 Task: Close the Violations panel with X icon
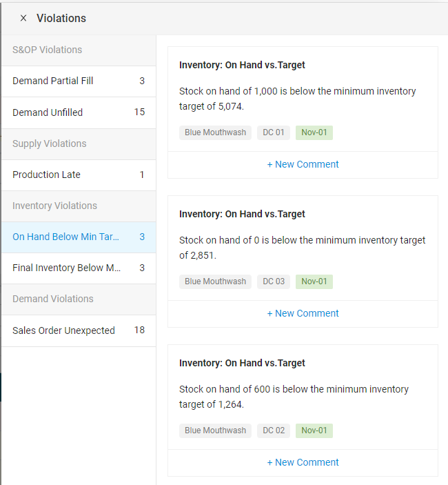pyautogui.click(x=23, y=19)
